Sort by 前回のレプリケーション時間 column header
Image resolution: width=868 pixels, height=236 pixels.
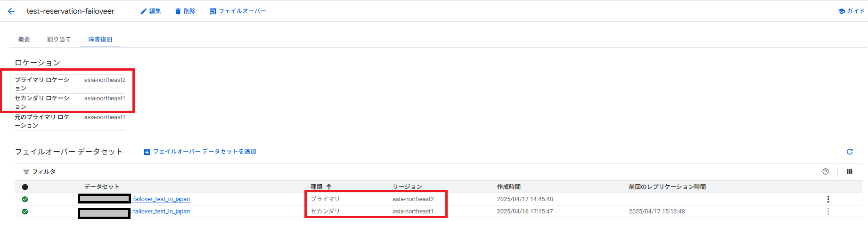click(x=667, y=187)
